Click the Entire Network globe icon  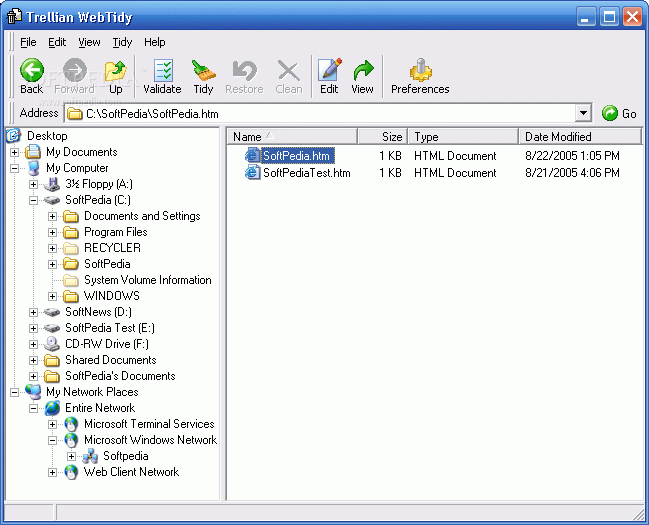pos(52,408)
